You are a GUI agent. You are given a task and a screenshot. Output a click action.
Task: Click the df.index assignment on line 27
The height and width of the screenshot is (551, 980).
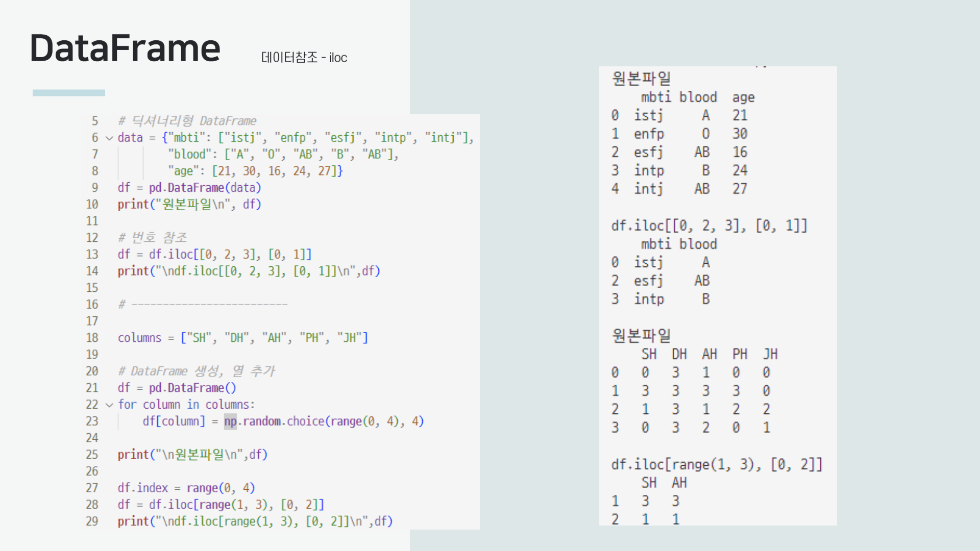tap(186, 488)
